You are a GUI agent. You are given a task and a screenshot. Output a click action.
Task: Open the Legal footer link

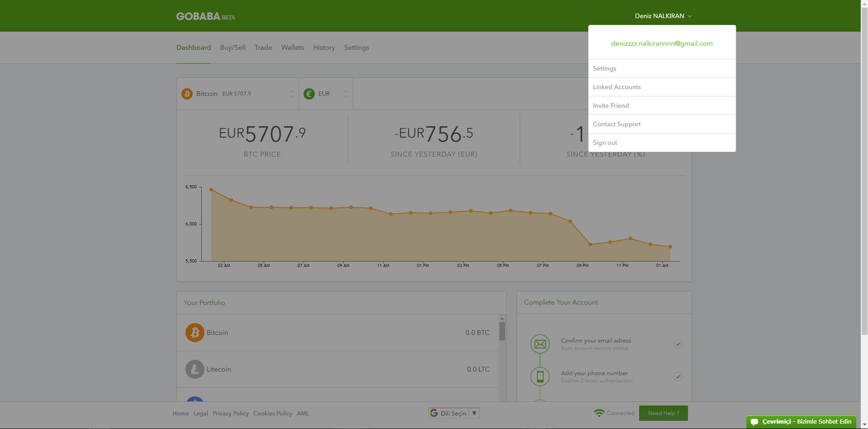[201, 414]
